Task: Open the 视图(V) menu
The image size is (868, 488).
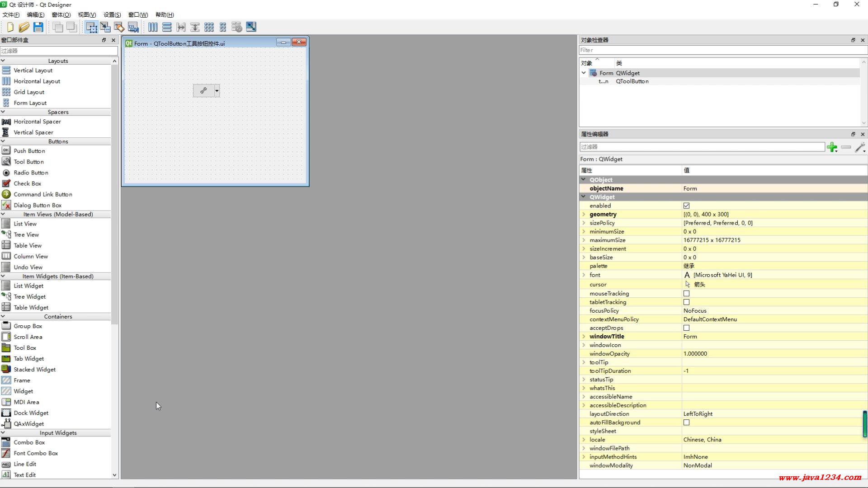Action: point(87,14)
